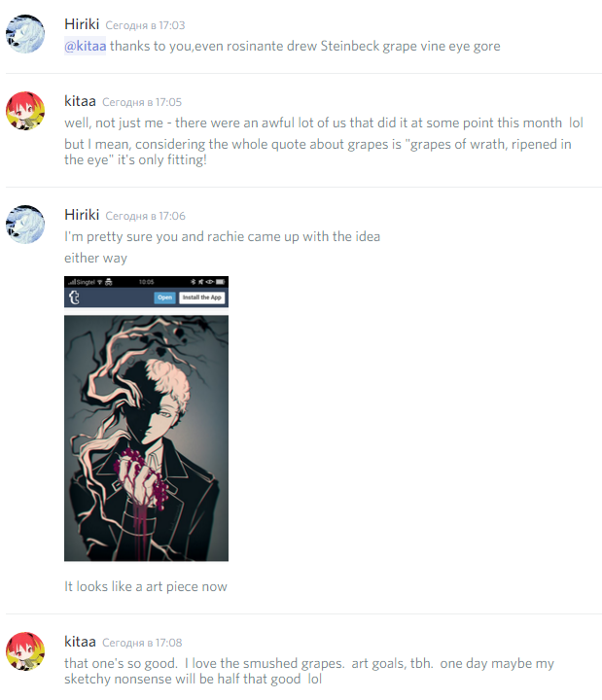Select the 'either way' message text
The image size is (602, 700).
[95, 258]
